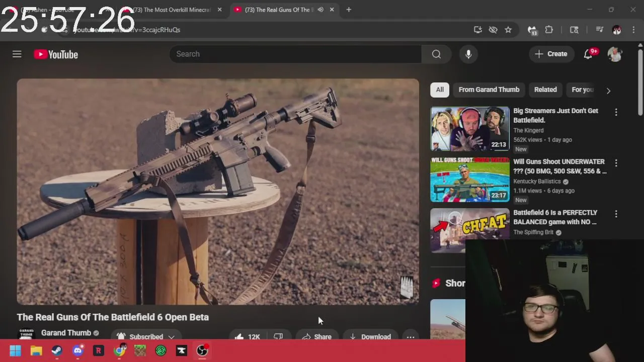Open options for Will Guns Shoot UNDERWATER video
Viewport: 644px width, 362px height.
[616, 163]
